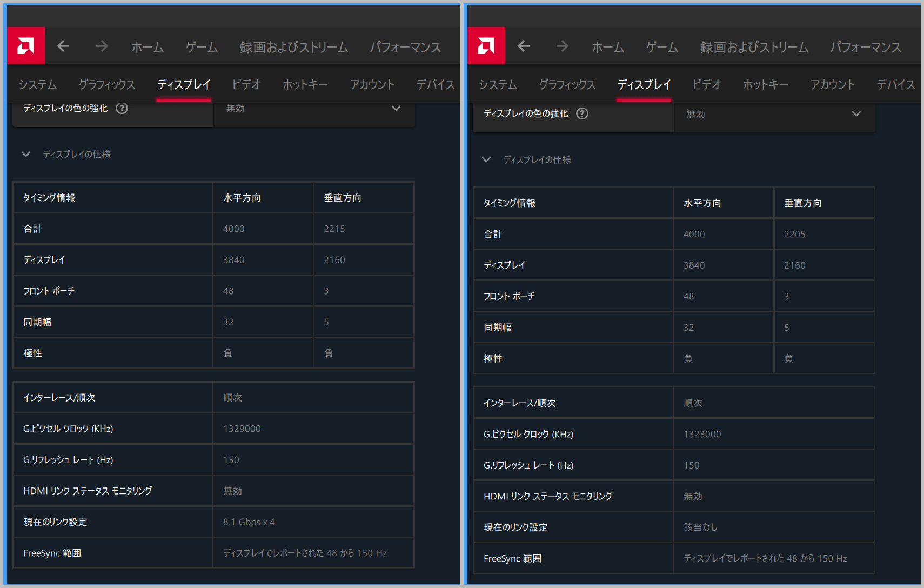
Task: Switch to ホットキー sub-tab in the right window
Action: pos(766,84)
